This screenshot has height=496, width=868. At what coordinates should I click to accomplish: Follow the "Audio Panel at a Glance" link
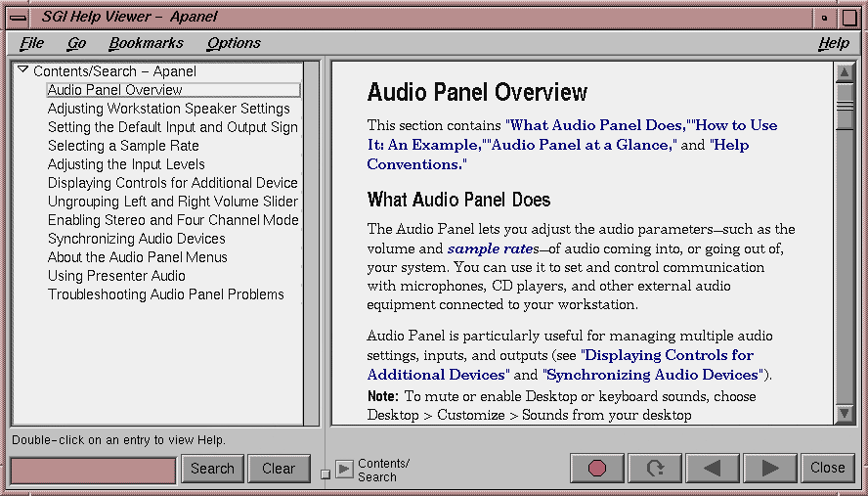(x=582, y=145)
